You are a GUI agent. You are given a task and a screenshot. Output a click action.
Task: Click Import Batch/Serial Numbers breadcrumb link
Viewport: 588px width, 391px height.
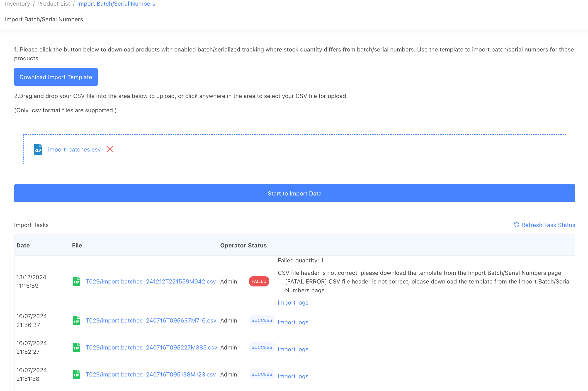116,4
